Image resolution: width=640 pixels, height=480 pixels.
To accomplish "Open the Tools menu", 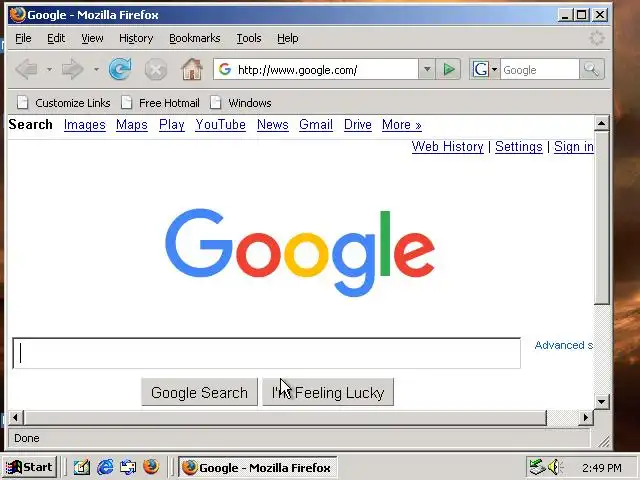I will click(x=249, y=38).
